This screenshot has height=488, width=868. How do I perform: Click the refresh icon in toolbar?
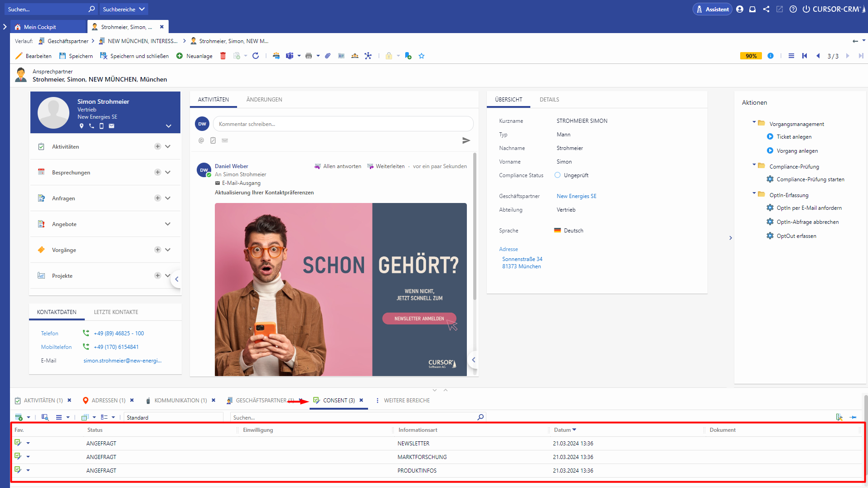pyautogui.click(x=256, y=56)
